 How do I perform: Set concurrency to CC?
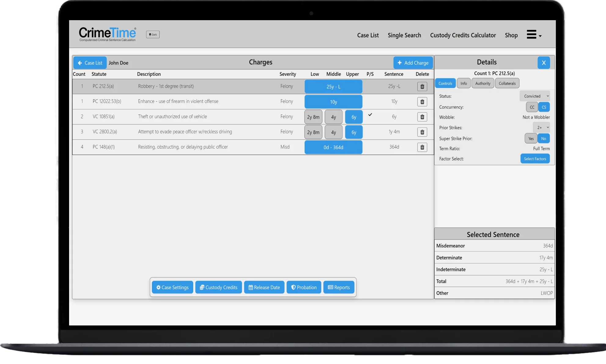coord(532,107)
